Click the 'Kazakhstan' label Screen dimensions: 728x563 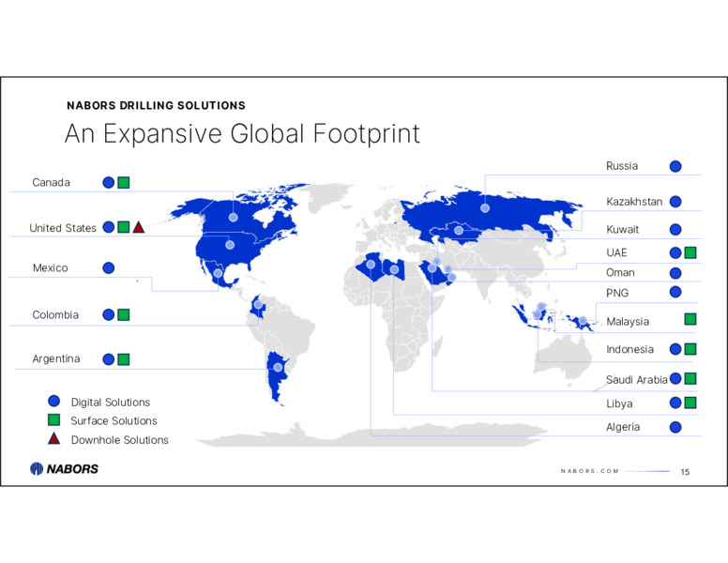(x=634, y=202)
